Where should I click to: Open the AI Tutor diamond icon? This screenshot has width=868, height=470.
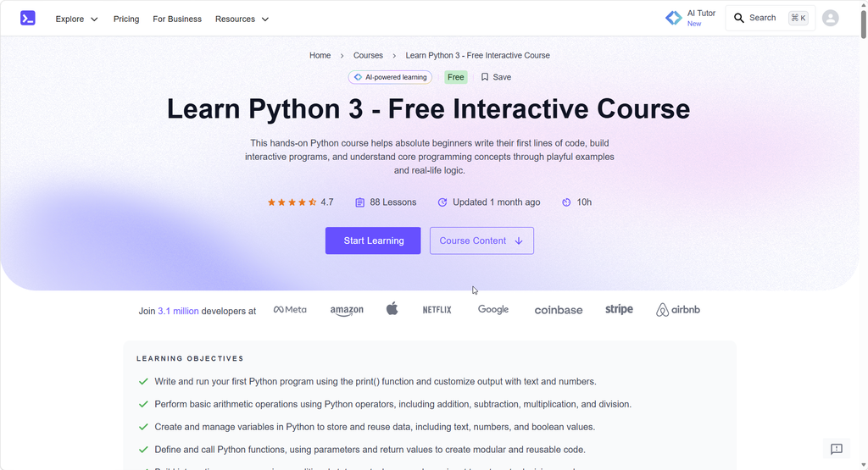674,19
